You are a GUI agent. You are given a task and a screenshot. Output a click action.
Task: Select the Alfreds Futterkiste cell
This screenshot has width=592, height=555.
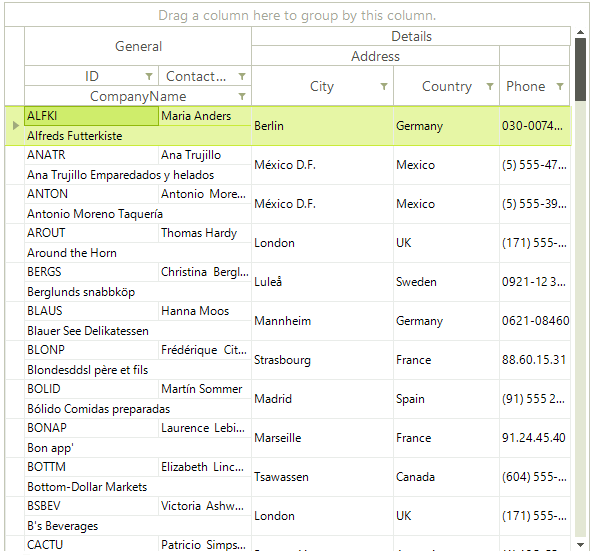click(138, 136)
